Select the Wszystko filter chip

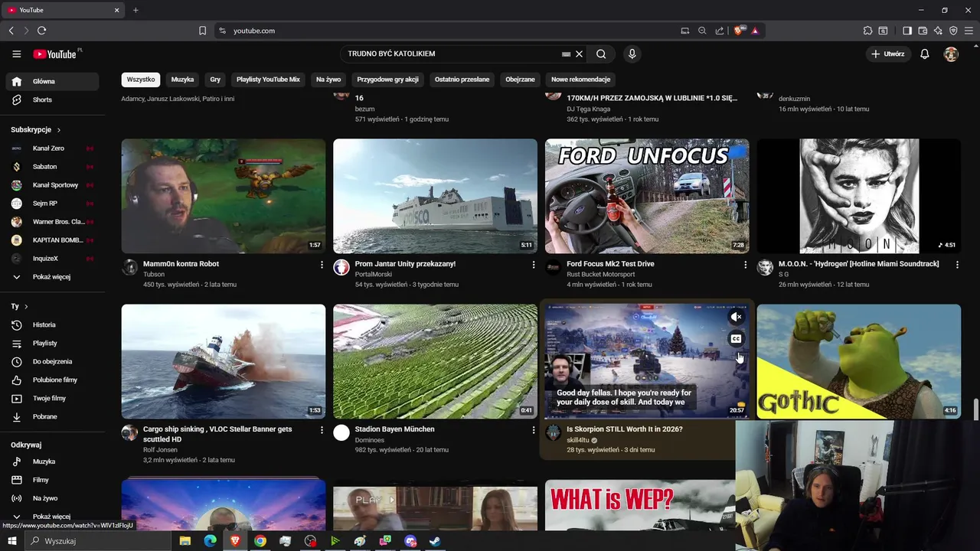pos(141,80)
